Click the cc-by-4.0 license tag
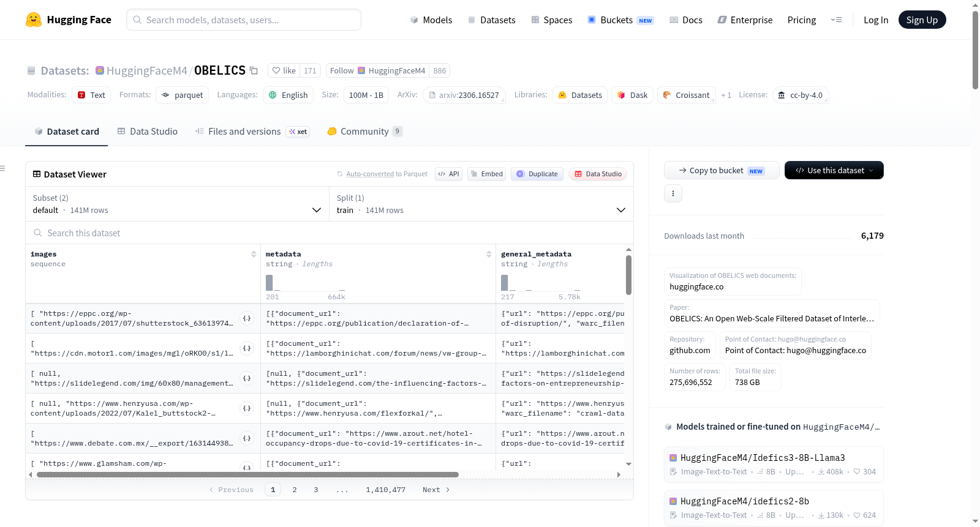The height and width of the screenshot is (527, 980). 800,95
